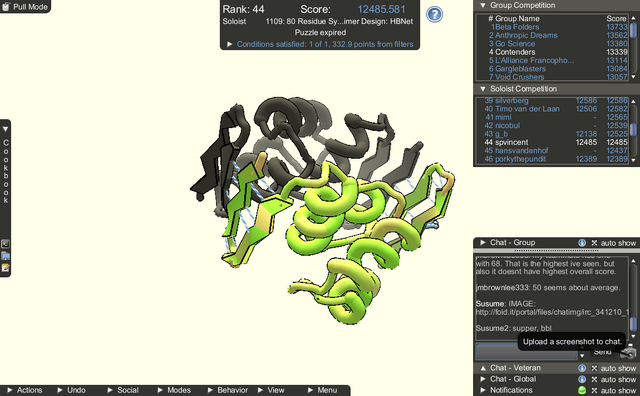This screenshot has height=396, width=640.
Task: Click the green Notifications status indicator
Action: 582,390
